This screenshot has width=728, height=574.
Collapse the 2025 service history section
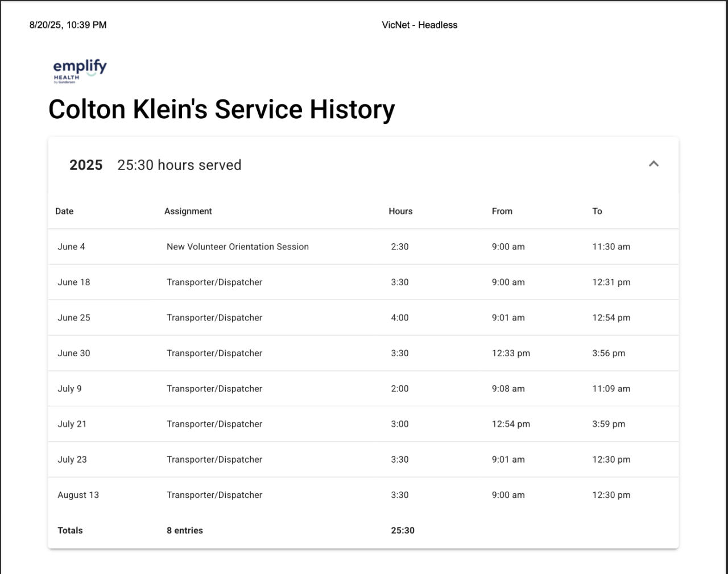653,164
